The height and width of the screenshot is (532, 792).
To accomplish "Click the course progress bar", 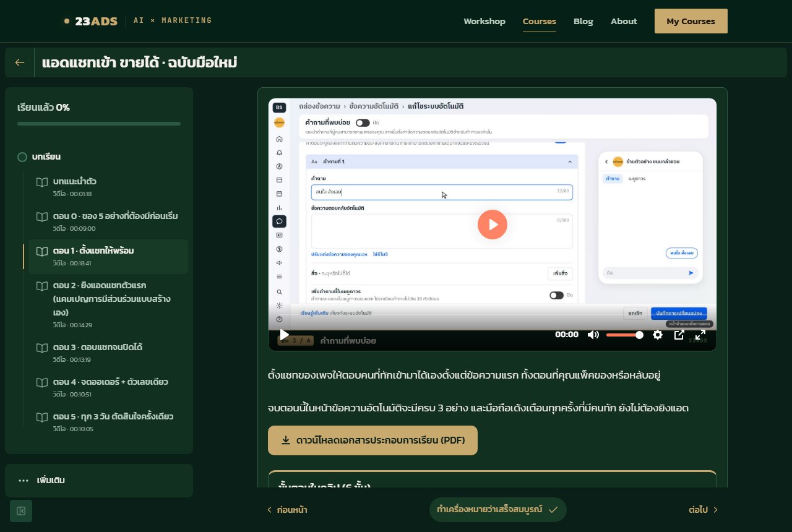I will point(99,124).
